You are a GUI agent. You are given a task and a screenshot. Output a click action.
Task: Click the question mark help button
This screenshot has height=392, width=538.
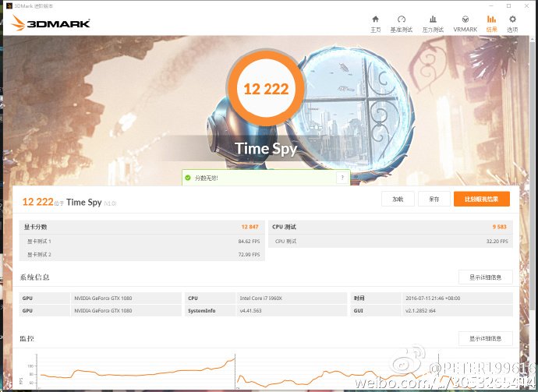pyautogui.click(x=342, y=178)
